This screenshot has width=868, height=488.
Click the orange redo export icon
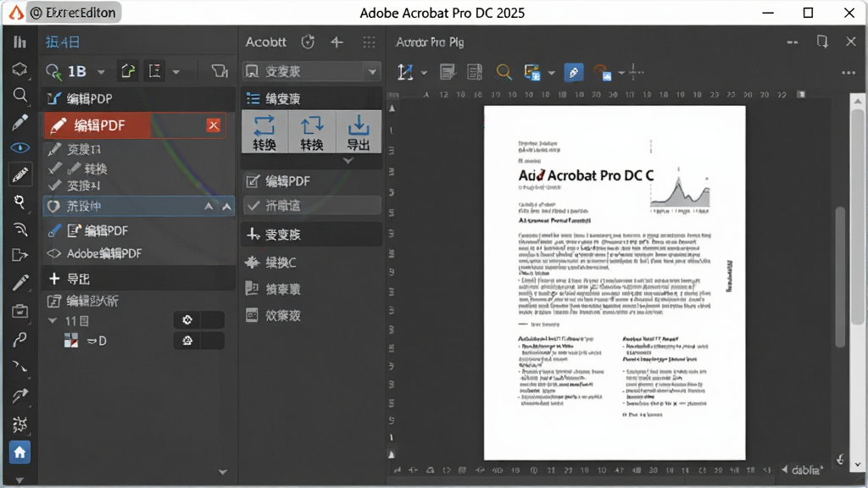tap(603, 72)
